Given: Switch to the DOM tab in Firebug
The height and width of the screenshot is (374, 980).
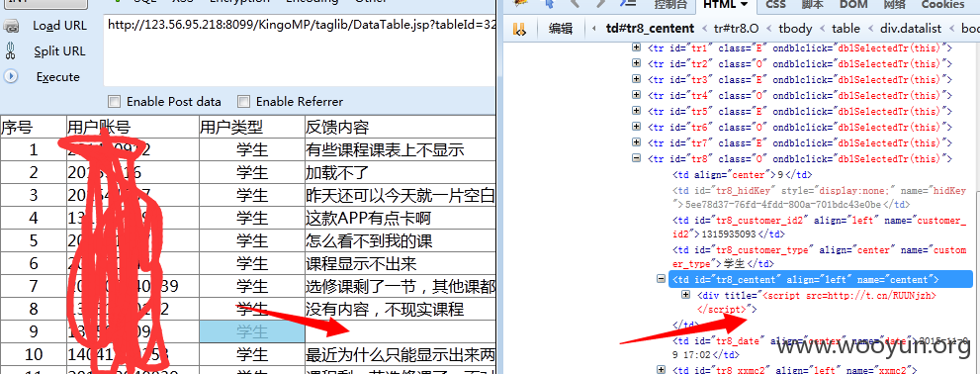Looking at the screenshot, I should tap(852, 4).
